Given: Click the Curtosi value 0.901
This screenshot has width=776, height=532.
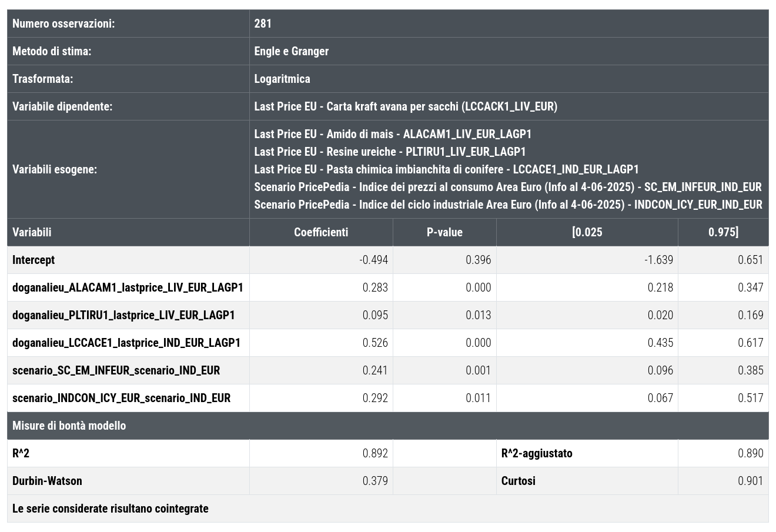Looking at the screenshot, I should click(x=751, y=481).
